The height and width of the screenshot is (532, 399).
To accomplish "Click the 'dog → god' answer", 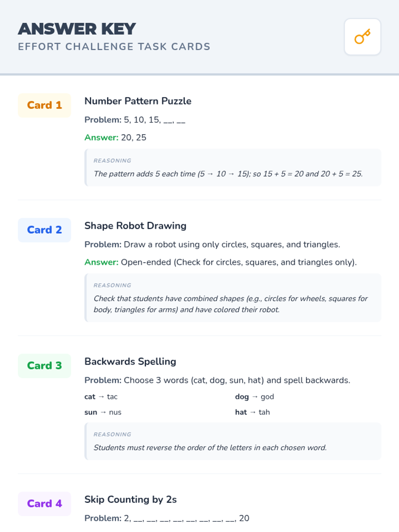I will (254, 397).
